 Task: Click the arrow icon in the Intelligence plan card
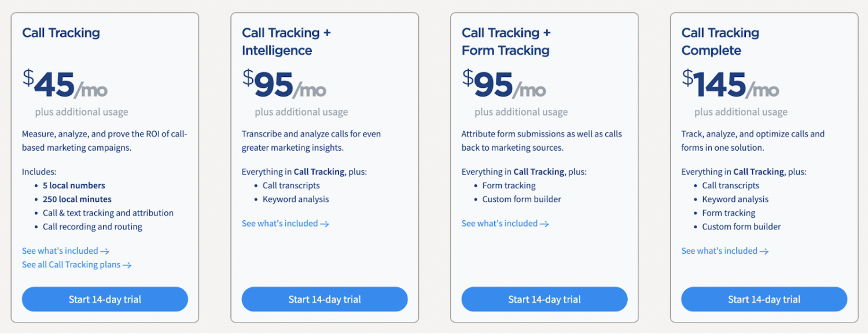click(x=326, y=223)
